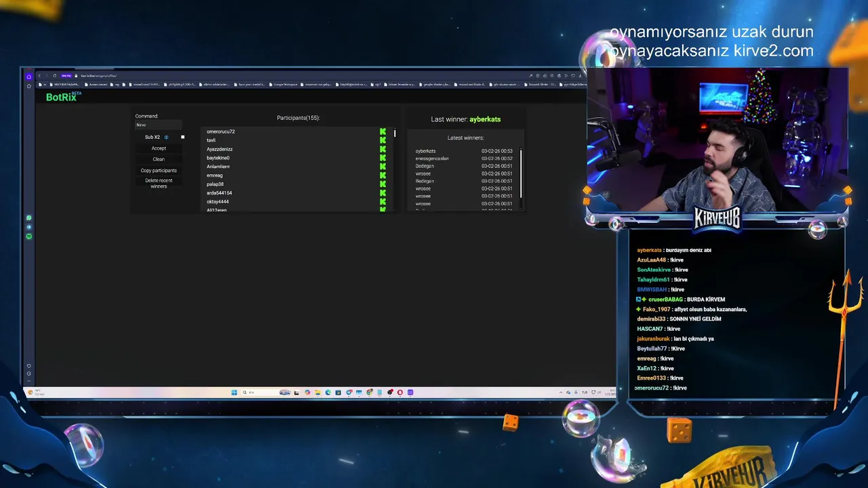Click the Kick icon beside oktay4444

pyautogui.click(x=383, y=202)
